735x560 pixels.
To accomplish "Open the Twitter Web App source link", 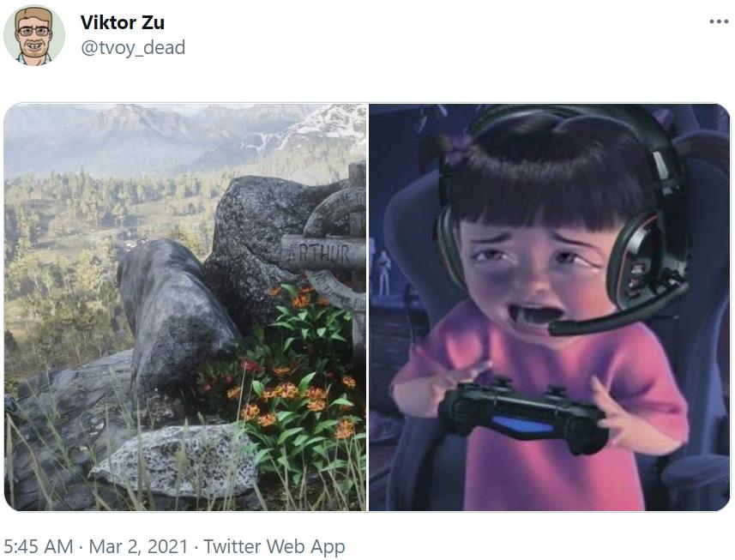I will click(x=274, y=546).
